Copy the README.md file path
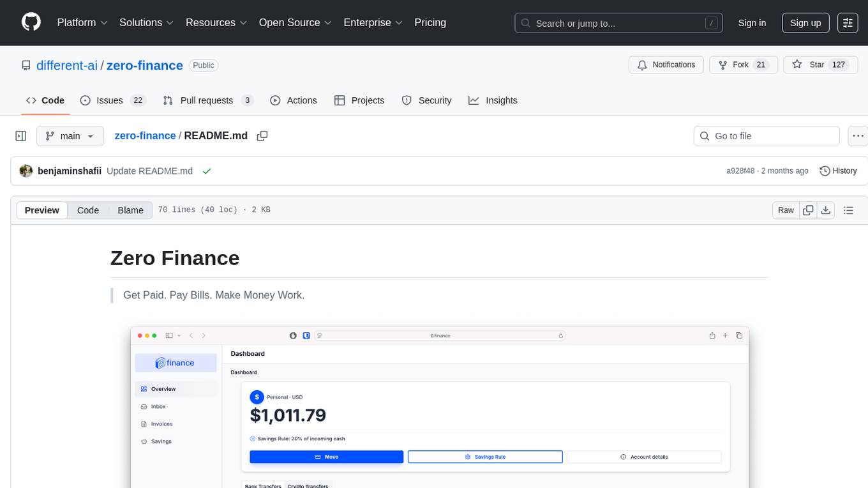This screenshot has width=868, height=488. click(x=262, y=136)
